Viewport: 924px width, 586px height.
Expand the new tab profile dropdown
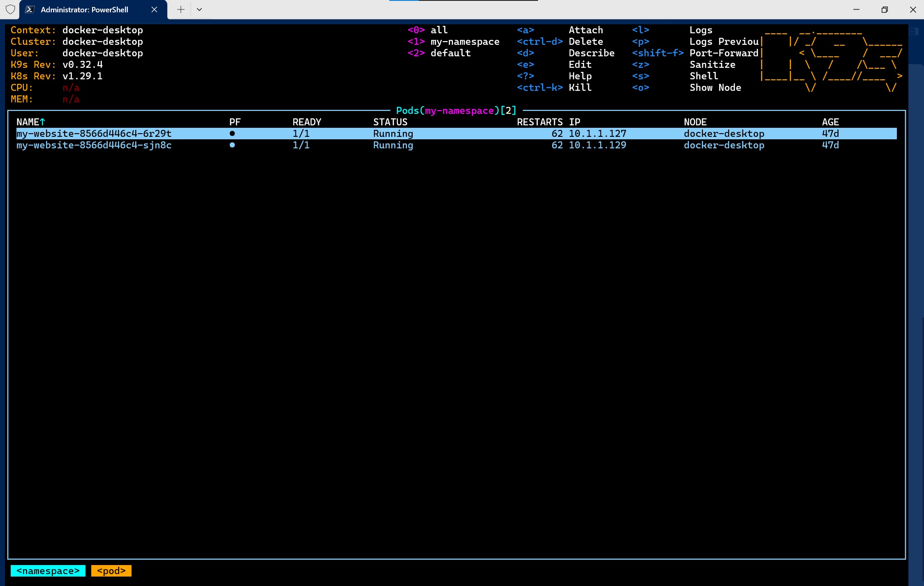[x=199, y=9]
